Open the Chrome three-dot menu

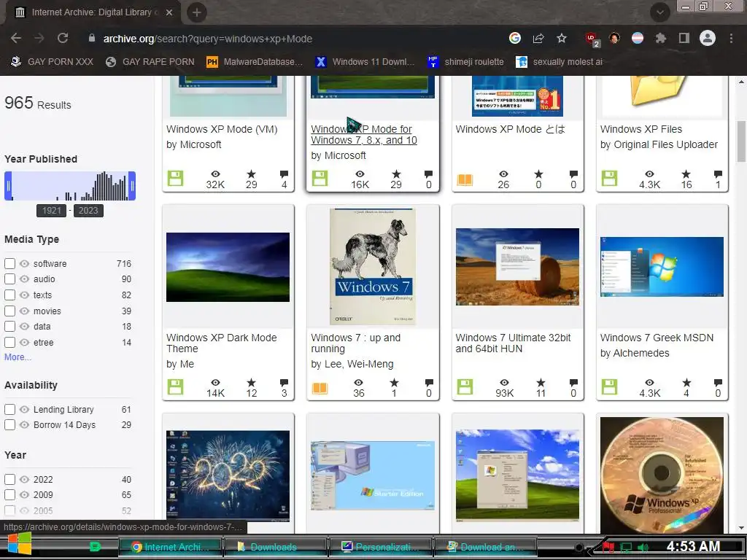pyautogui.click(x=731, y=38)
